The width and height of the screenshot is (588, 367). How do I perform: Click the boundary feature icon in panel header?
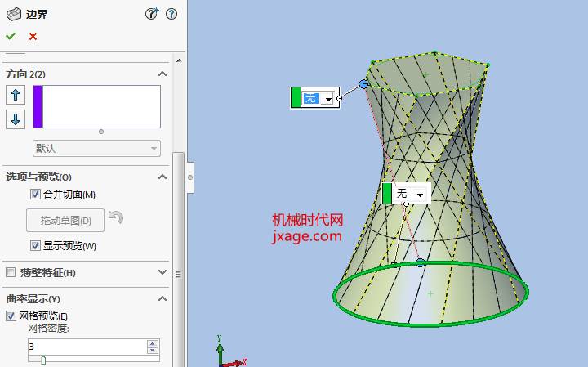[14, 14]
